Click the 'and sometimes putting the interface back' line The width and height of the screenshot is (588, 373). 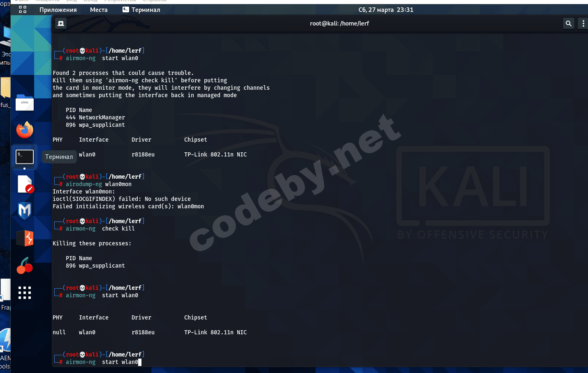(145, 95)
